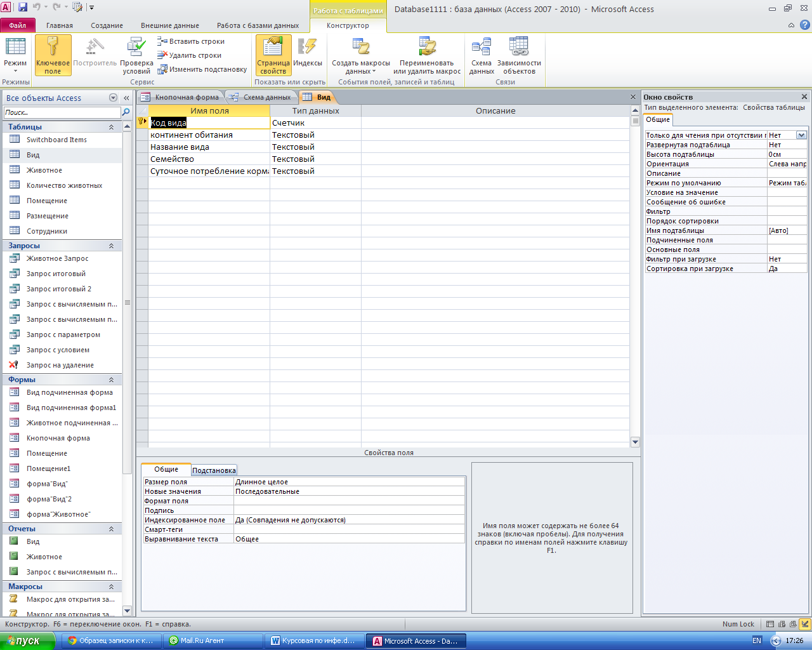Open the Файл tab
The image size is (812, 650).
pos(18,25)
